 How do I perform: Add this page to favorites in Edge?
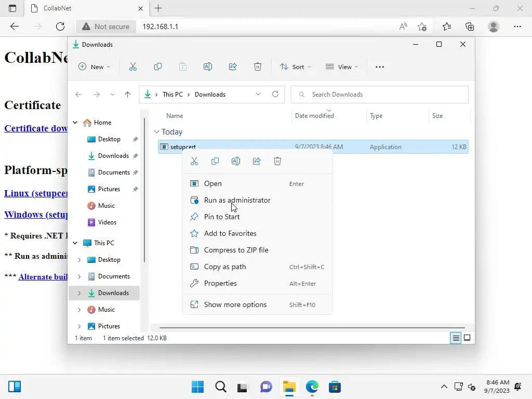pyautogui.click(x=422, y=26)
